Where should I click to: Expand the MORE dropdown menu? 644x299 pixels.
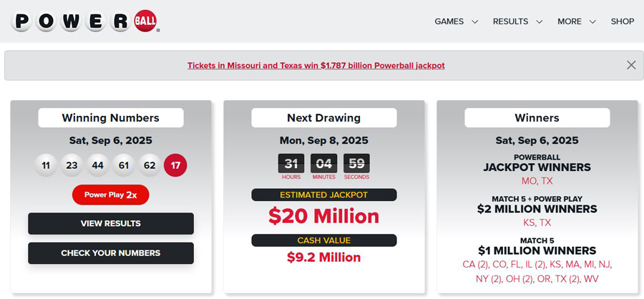pyautogui.click(x=576, y=21)
